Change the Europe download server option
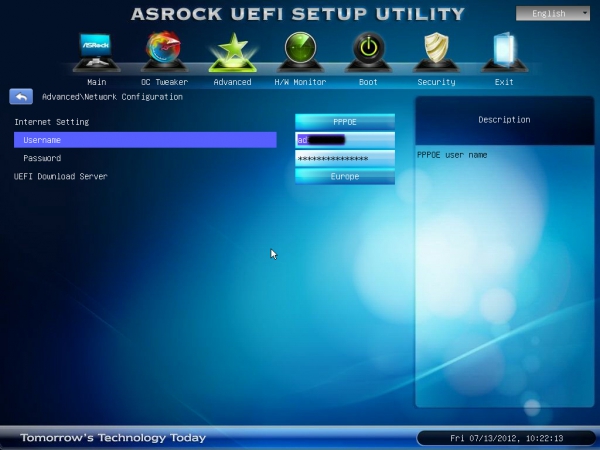This screenshot has width=600, height=450. 345,176
